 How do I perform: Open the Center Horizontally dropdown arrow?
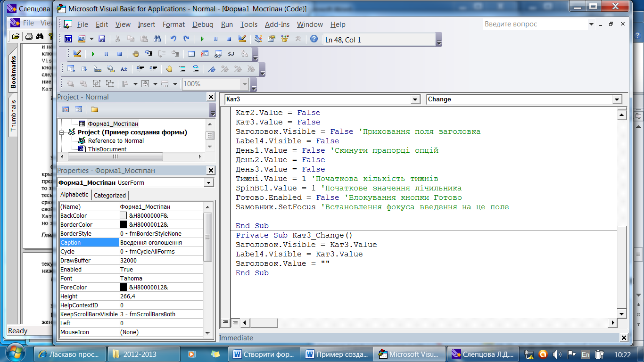pos(155,84)
